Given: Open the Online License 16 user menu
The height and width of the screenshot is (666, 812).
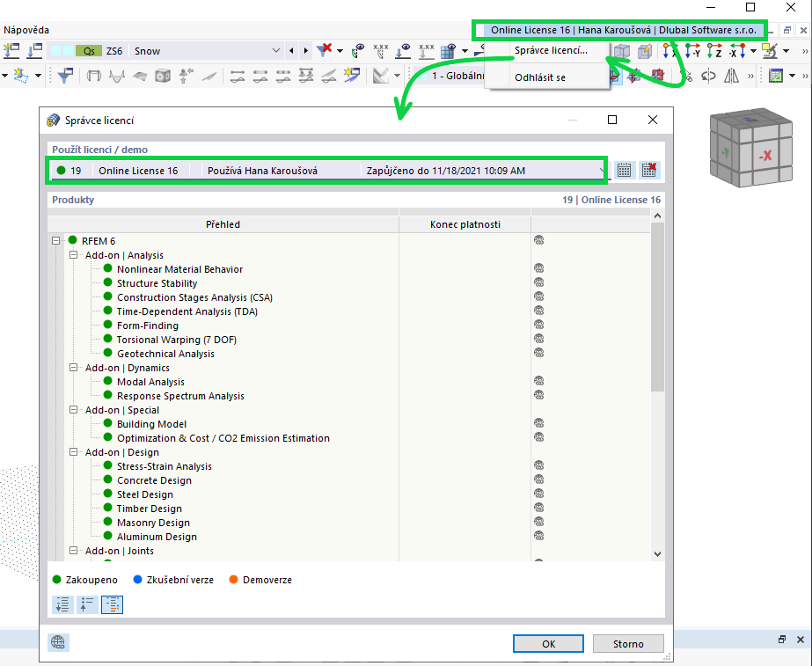Looking at the screenshot, I should [624, 30].
